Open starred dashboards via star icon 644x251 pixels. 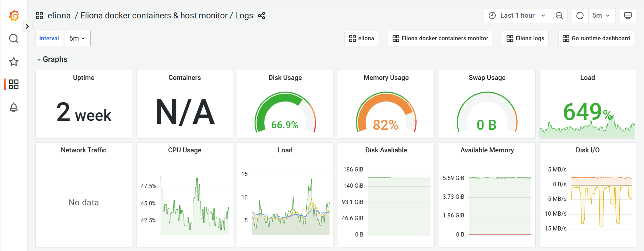[x=14, y=62]
